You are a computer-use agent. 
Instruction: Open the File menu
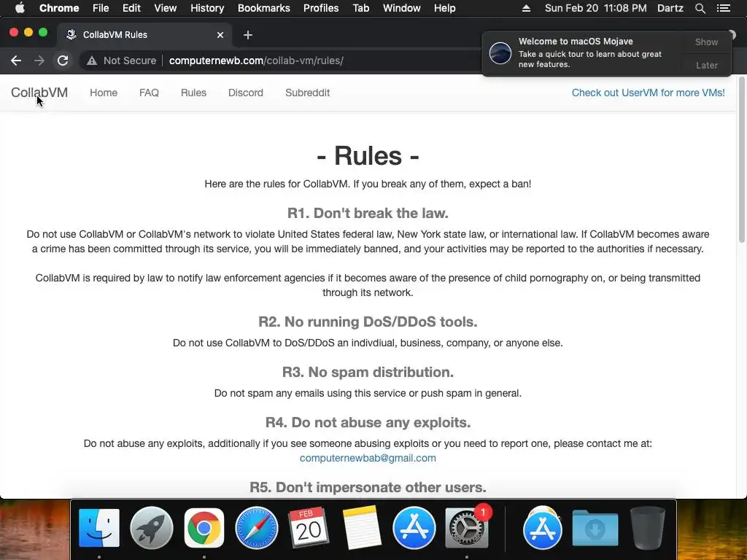click(x=101, y=8)
